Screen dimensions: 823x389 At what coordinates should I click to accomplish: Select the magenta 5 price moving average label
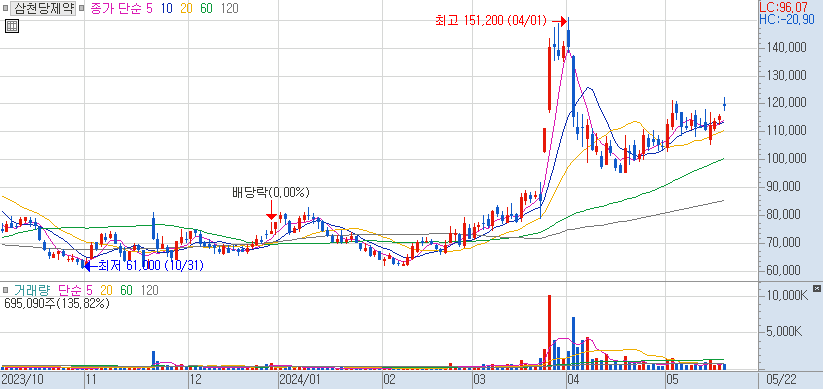[150, 9]
